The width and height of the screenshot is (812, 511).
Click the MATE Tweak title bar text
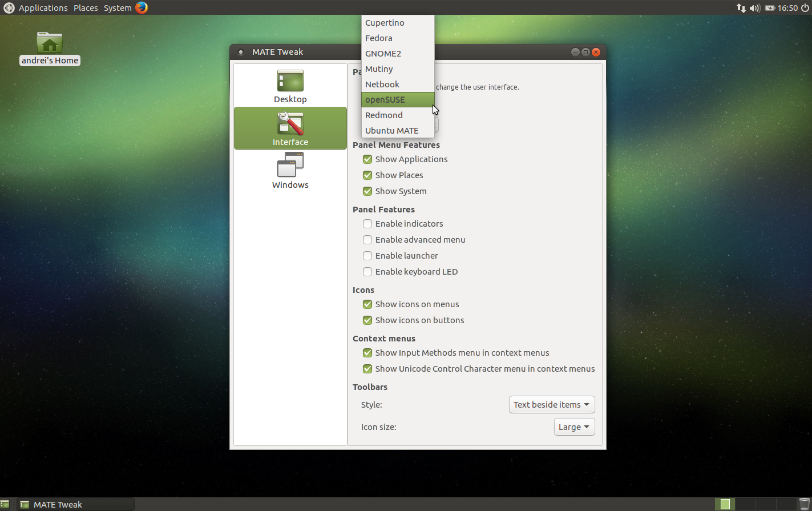(x=277, y=52)
